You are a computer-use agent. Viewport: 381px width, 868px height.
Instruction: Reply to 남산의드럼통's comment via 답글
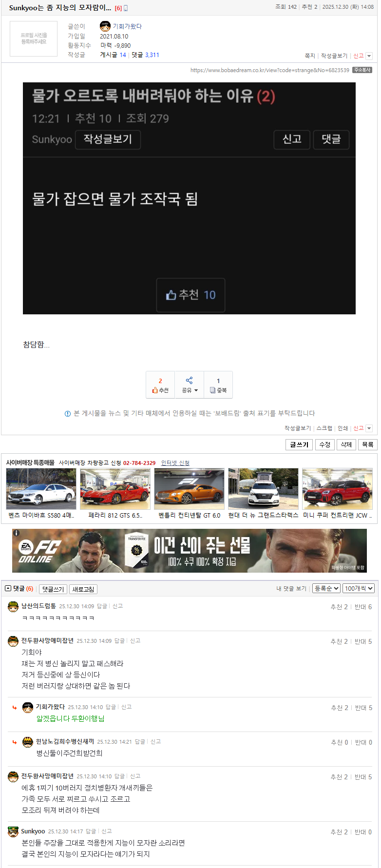102,606
